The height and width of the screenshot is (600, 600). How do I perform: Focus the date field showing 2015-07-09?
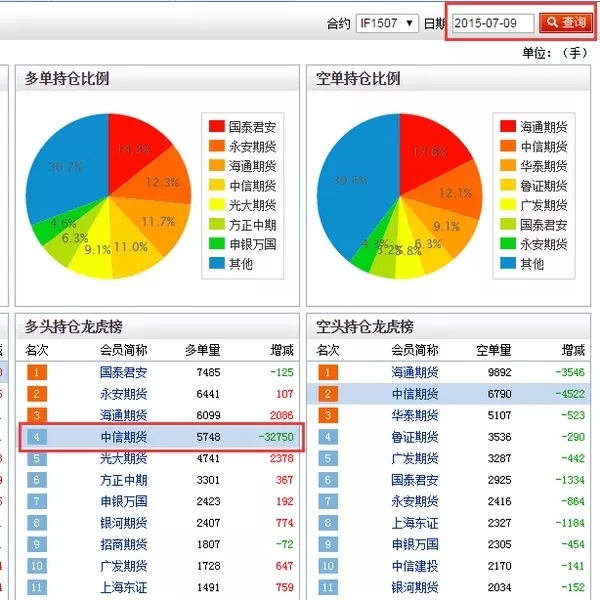(x=493, y=23)
